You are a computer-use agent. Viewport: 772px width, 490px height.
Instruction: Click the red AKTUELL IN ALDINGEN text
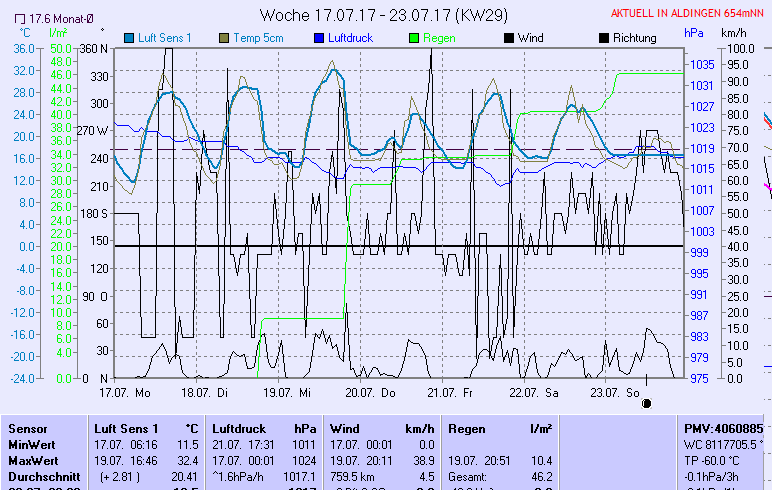pos(688,13)
